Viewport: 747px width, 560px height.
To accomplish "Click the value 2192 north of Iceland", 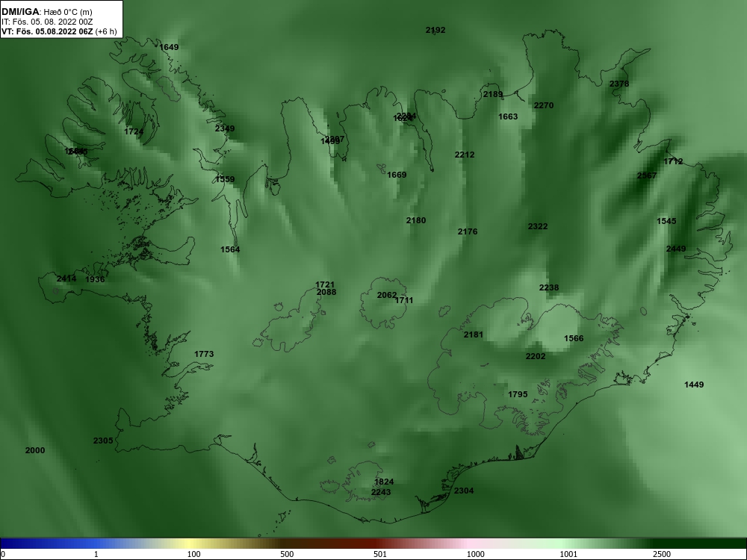I will (x=436, y=30).
